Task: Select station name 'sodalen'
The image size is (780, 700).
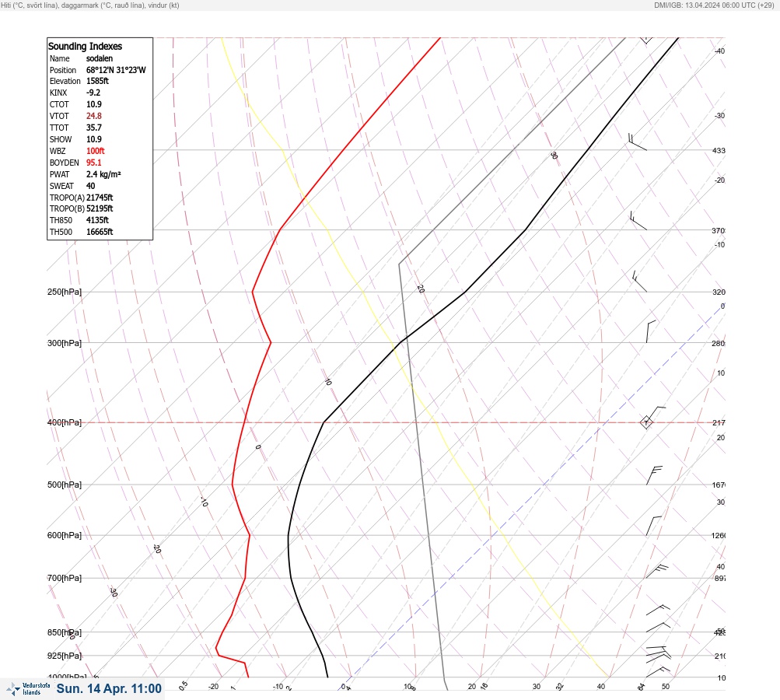Action: point(100,58)
